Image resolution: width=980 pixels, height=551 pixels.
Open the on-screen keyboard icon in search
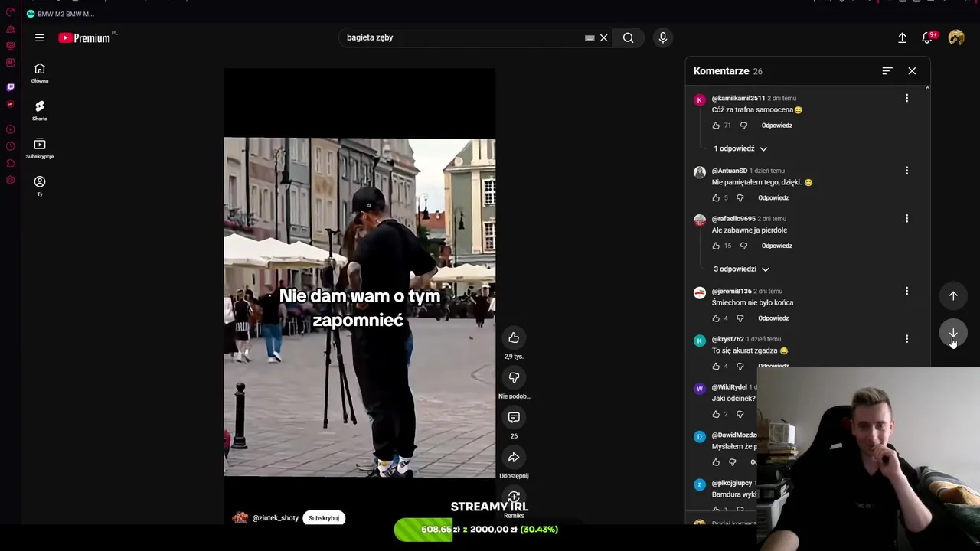click(x=590, y=37)
